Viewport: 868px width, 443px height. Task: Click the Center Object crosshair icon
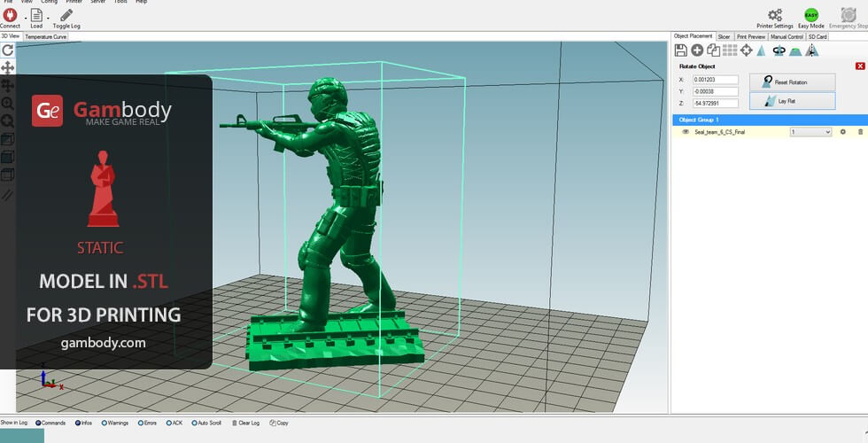click(x=746, y=51)
